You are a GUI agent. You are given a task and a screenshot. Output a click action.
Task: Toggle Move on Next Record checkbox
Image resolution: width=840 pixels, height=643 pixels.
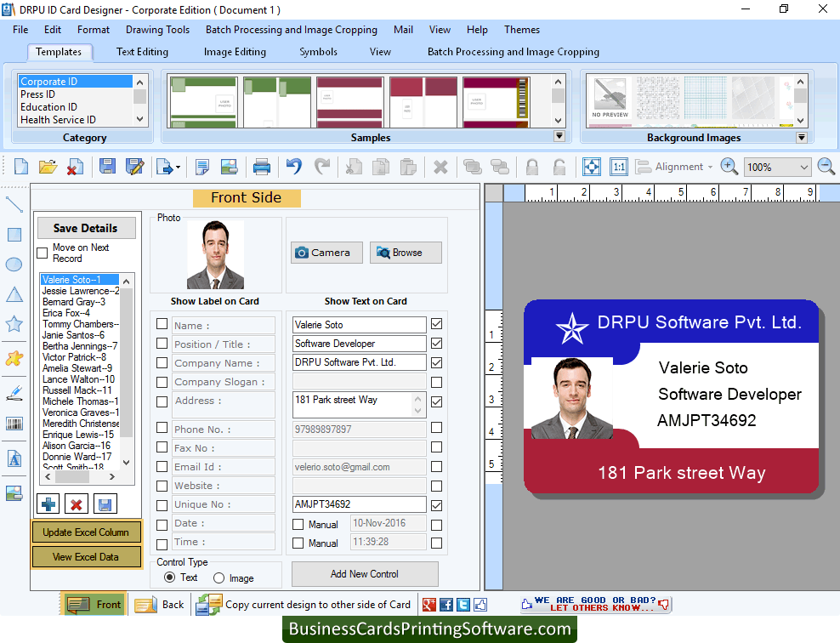tap(43, 253)
